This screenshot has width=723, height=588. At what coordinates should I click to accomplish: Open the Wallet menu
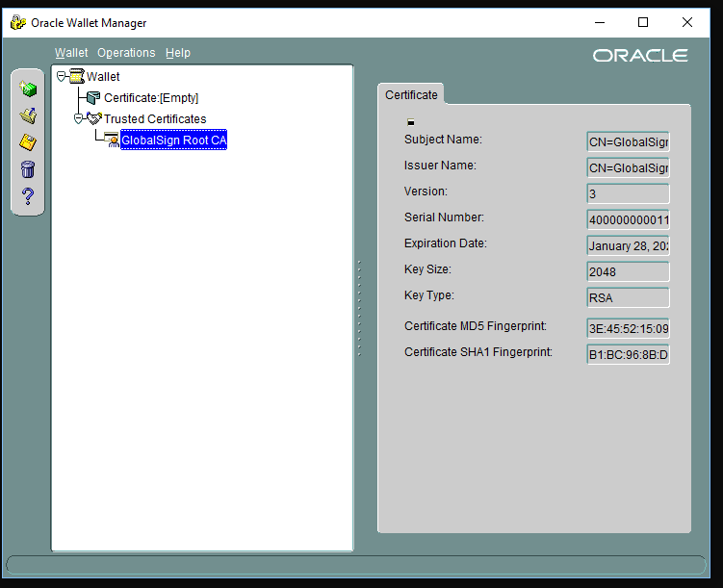click(71, 53)
